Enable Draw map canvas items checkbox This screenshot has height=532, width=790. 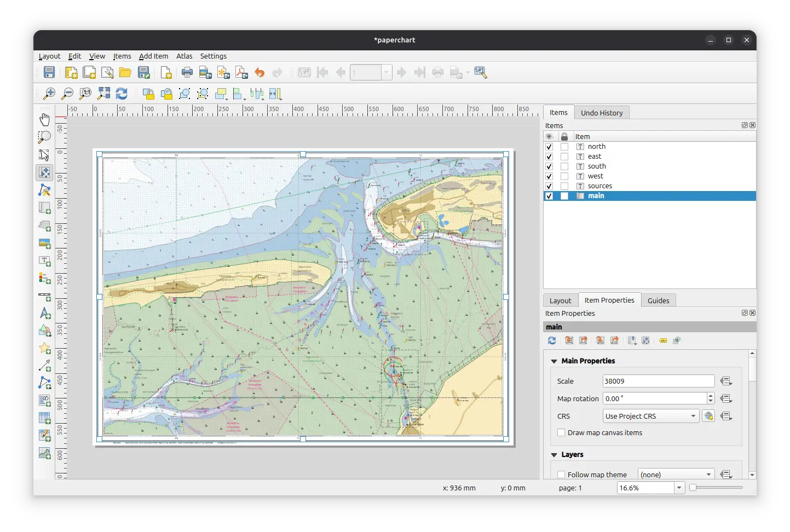click(561, 432)
